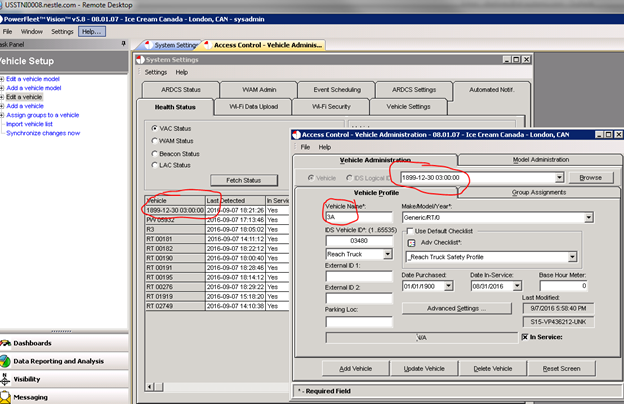
Task: Click the System Settings window logo icon
Action: [140, 59]
